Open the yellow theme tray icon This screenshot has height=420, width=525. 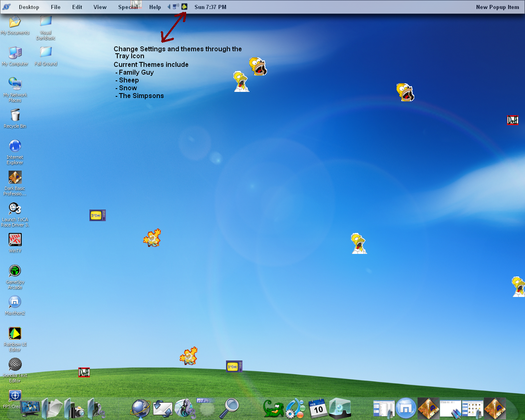[x=185, y=7]
